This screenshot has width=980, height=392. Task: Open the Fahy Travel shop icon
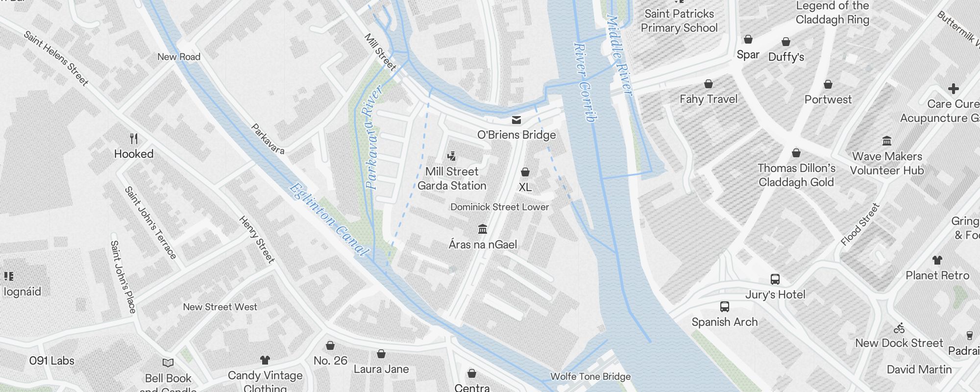point(709,84)
